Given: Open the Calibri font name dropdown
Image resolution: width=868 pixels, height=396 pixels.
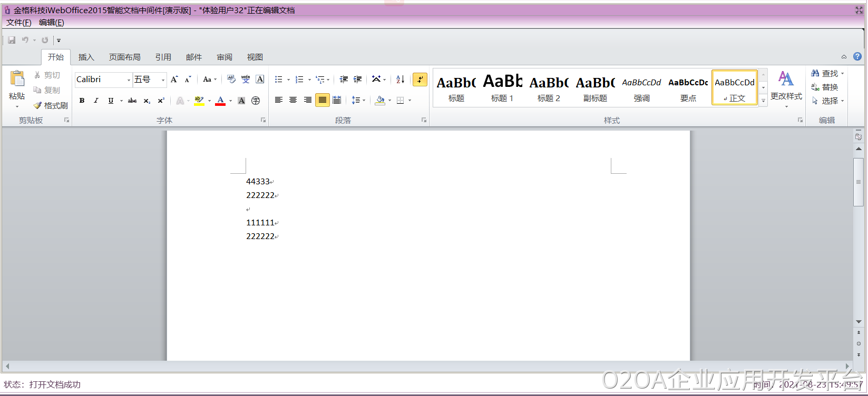Looking at the screenshot, I should pyautogui.click(x=129, y=80).
